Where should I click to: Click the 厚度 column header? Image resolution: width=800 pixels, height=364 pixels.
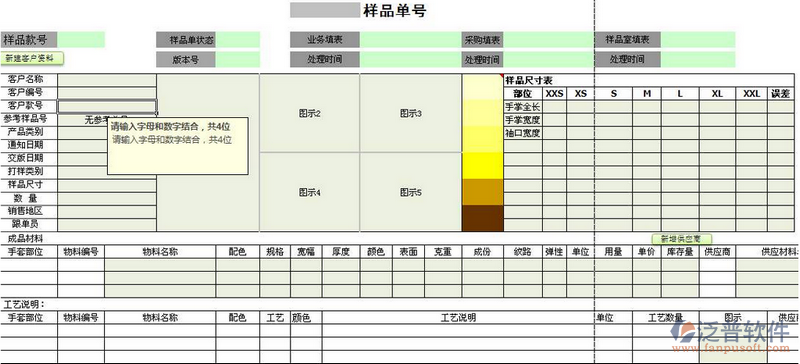[x=341, y=251]
